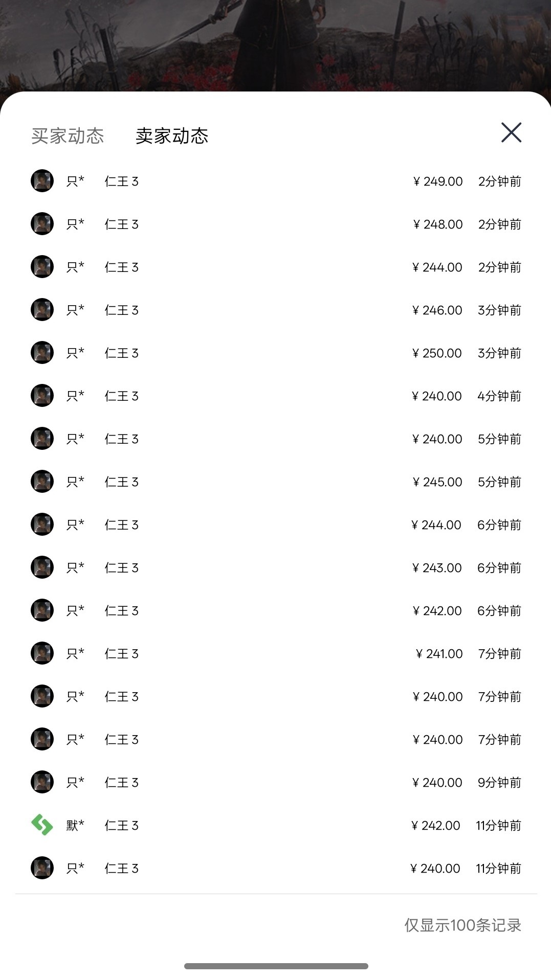Select the 卖家动态 tab
551x980 pixels.
point(172,136)
